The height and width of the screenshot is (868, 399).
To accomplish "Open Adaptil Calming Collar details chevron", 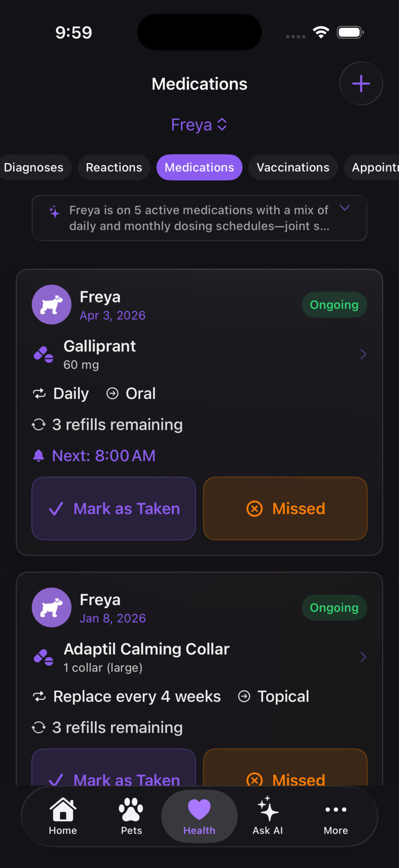I will click(363, 657).
